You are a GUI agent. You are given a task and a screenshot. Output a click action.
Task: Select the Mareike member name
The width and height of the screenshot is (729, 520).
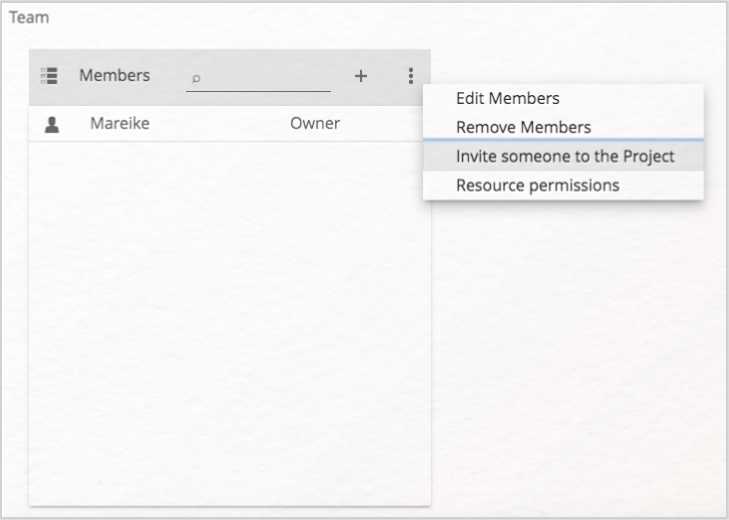(x=120, y=123)
